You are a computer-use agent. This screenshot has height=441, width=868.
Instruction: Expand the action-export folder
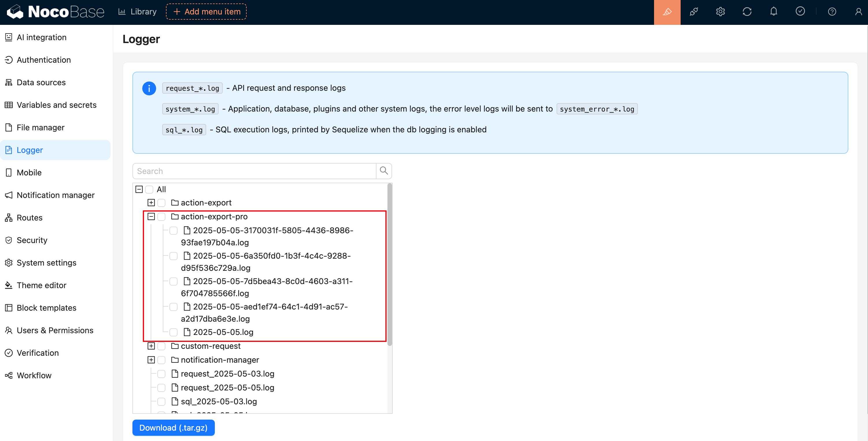pyautogui.click(x=151, y=203)
